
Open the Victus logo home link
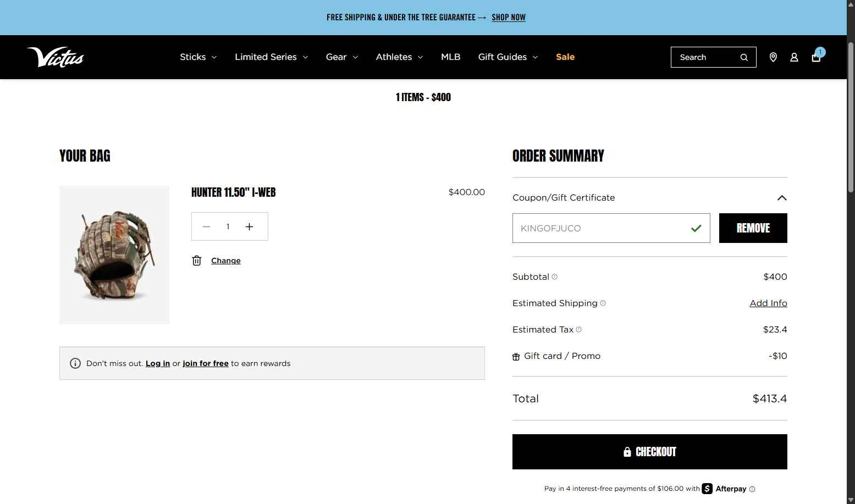pos(55,57)
